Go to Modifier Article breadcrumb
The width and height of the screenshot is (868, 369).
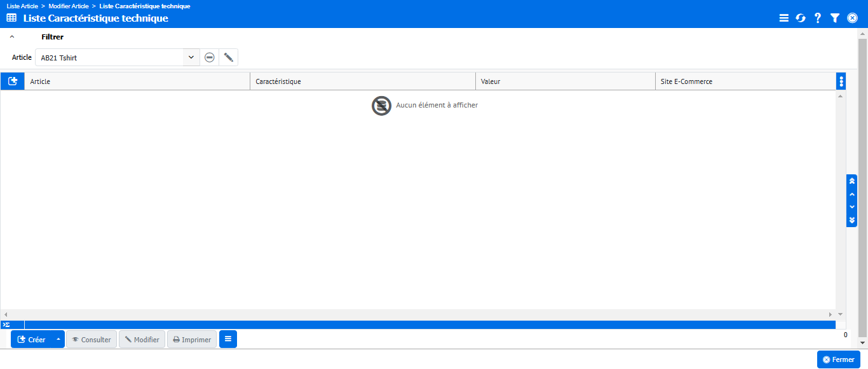click(69, 6)
